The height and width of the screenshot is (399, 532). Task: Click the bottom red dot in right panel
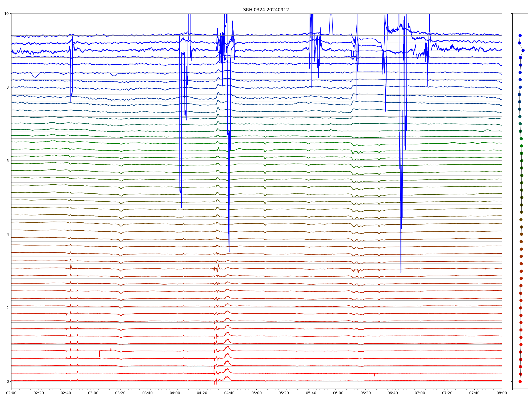[520, 381]
